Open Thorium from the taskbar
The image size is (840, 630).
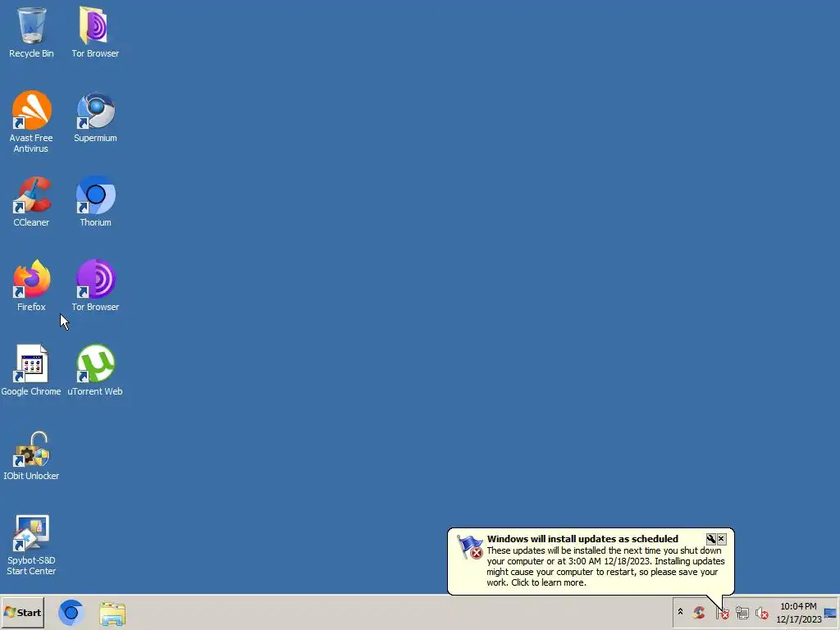pos(71,613)
